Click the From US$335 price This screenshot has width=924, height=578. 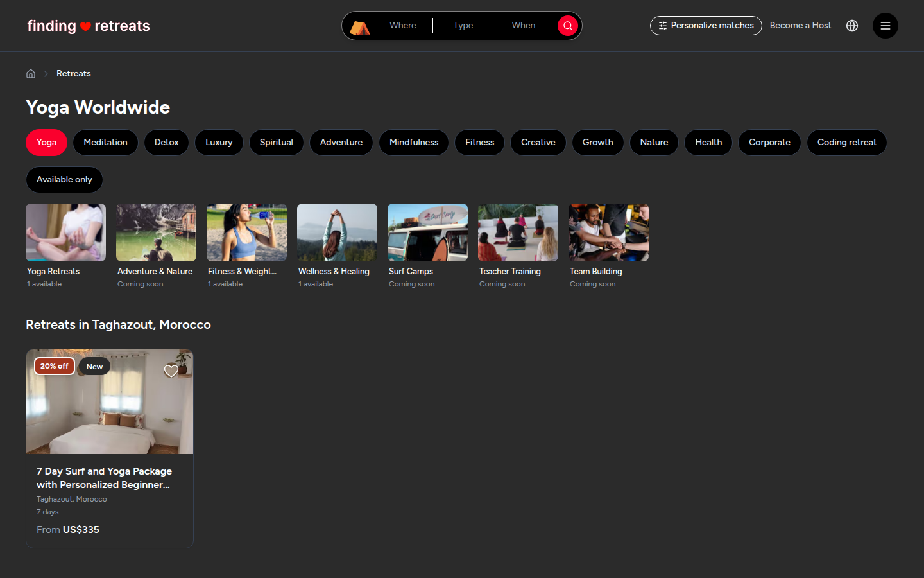click(x=68, y=530)
